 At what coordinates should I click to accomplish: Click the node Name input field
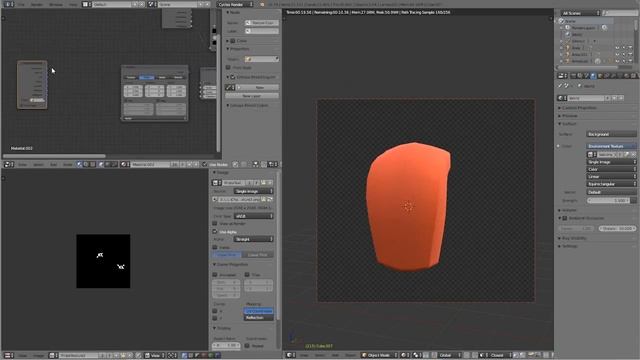coord(262,23)
